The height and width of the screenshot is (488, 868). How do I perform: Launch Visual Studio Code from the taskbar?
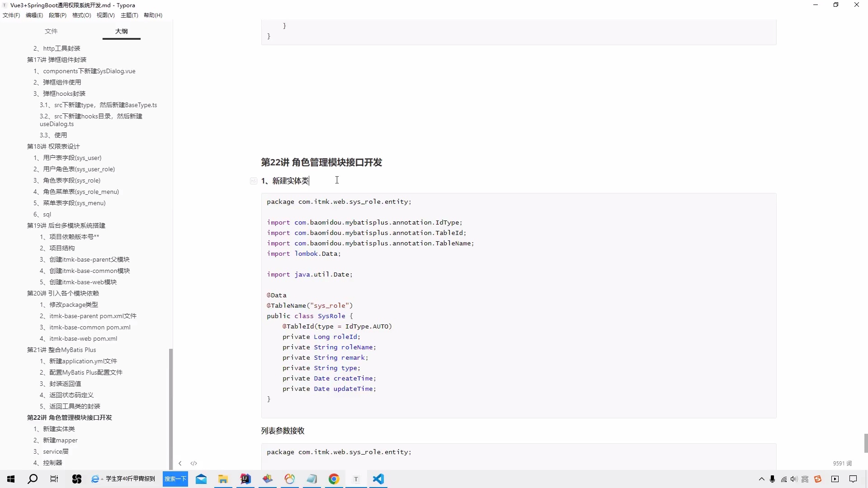coord(378,479)
